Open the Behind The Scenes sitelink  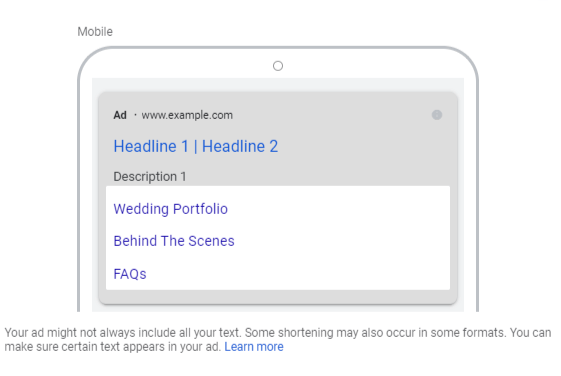(174, 241)
